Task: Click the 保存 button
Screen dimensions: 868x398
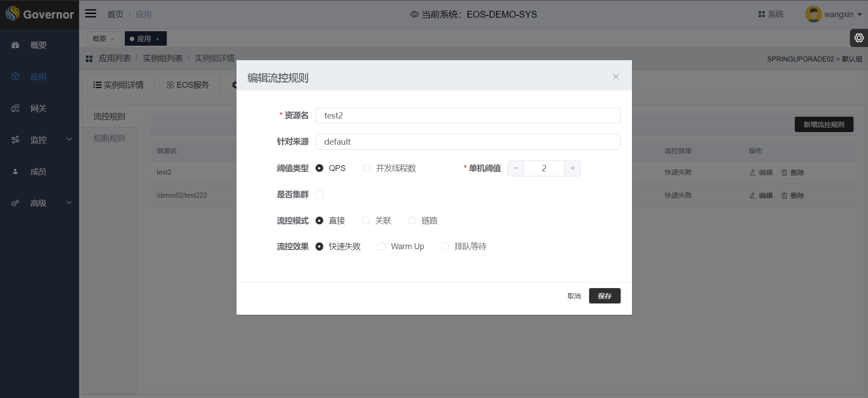Action: click(604, 296)
